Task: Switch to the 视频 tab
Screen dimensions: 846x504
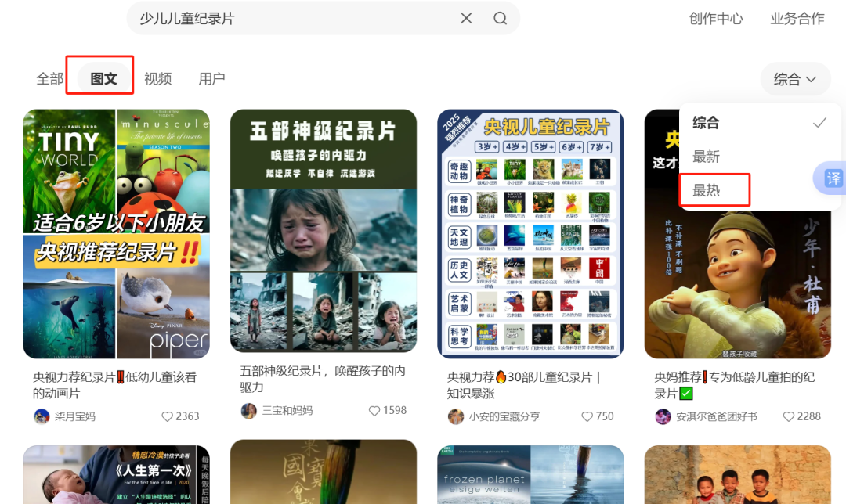Action: tap(158, 79)
